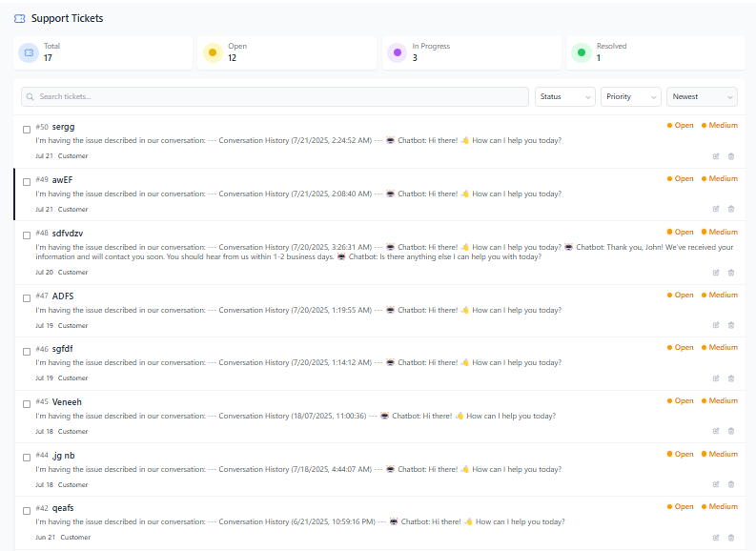756x551 pixels.
Task: Open the Priority filter dropdown
Action: (631, 96)
